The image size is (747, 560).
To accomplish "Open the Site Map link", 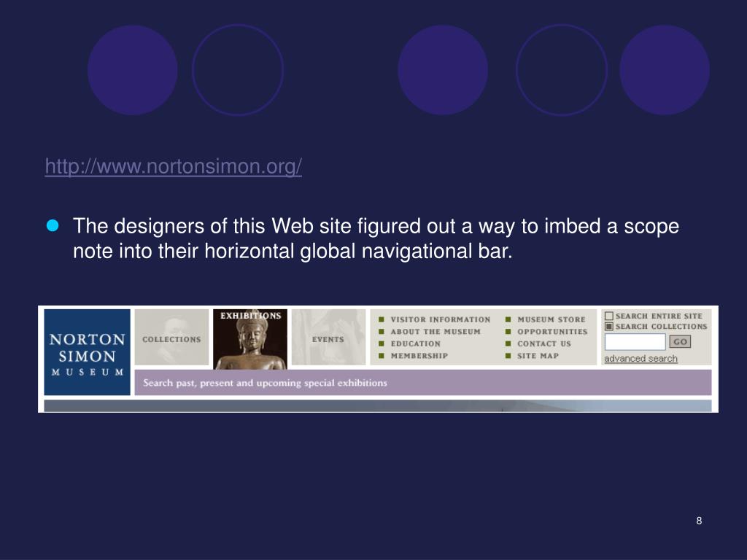I will pyautogui.click(x=538, y=356).
